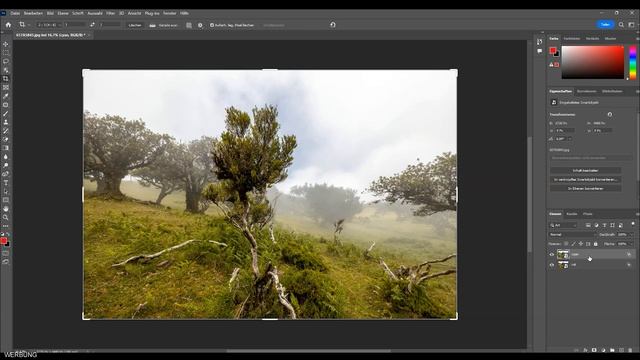The image size is (640, 360).
Task: Open layer filter type dropdown (Art)
Action: [x=563, y=225]
